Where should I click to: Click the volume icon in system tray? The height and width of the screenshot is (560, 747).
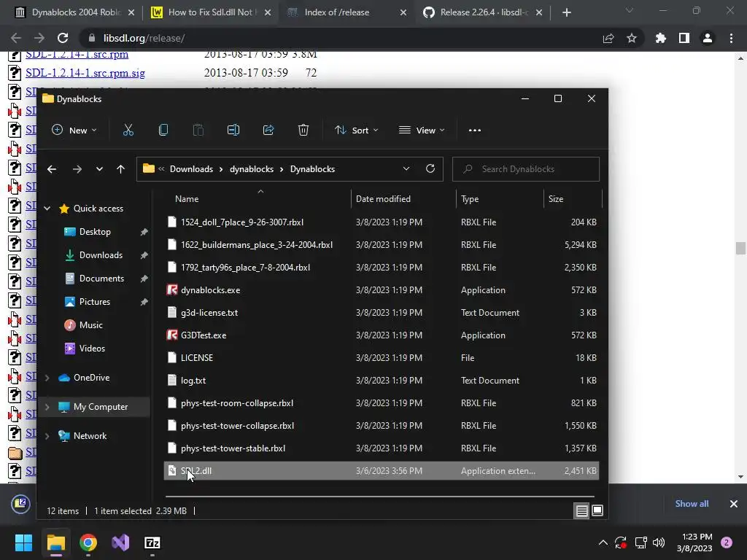[659, 542]
